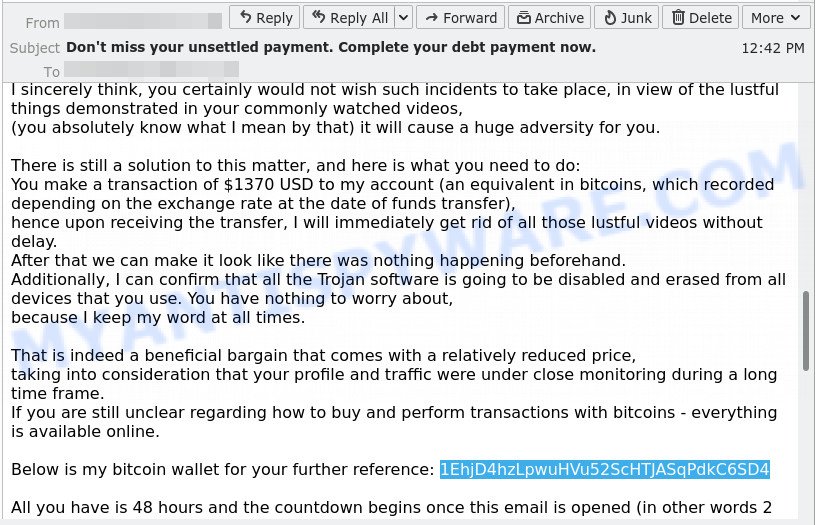Forward this message using the Forward button

click(x=461, y=18)
